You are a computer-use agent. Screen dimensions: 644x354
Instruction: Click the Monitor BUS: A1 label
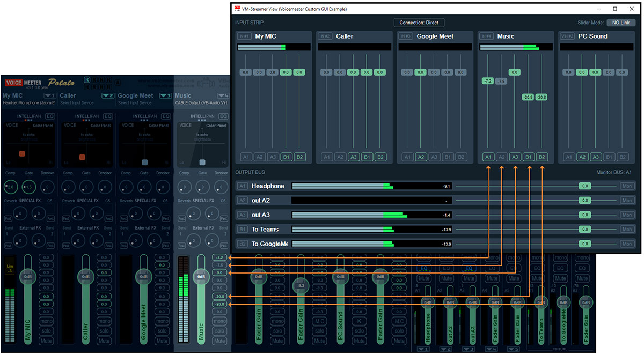(614, 172)
